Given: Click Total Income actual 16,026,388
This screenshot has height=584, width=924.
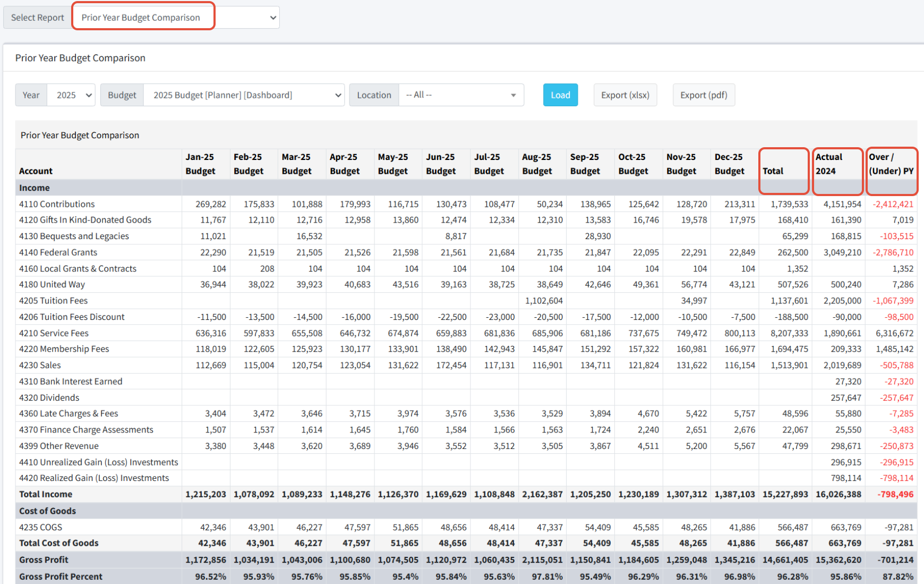Looking at the screenshot, I should click(x=839, y=494).
